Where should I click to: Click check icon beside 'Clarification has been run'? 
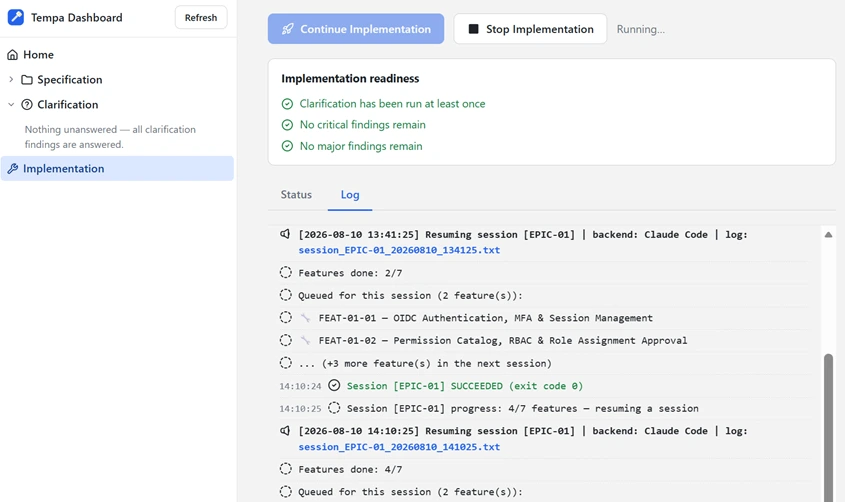tap(287, 103)
